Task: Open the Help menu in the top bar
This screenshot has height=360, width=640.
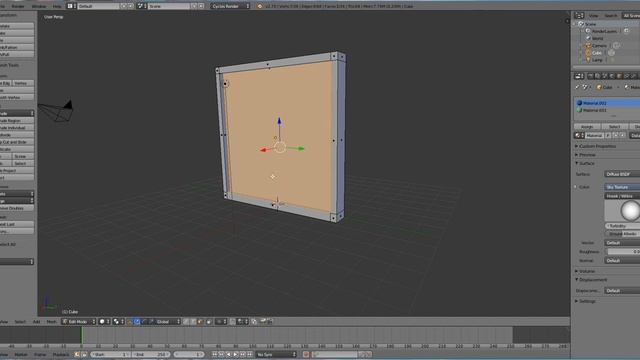Action: pyautogui.click(x=57, y=6)
